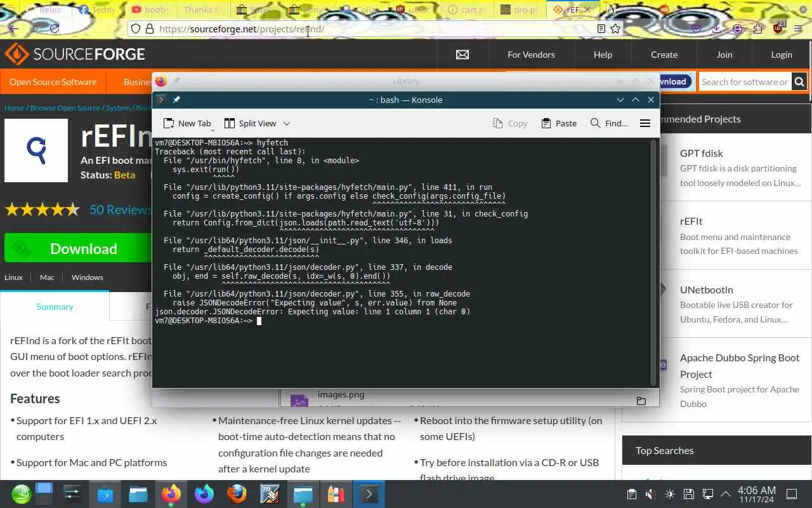Click the SourceForge logo
Screen dimensions: 812x508
[74, 55]
